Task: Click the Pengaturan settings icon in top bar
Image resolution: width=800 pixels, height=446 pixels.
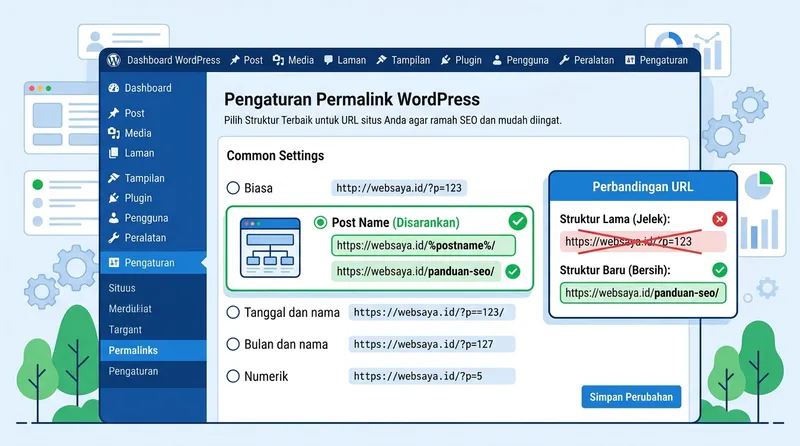Action: (x=630, y=60)
